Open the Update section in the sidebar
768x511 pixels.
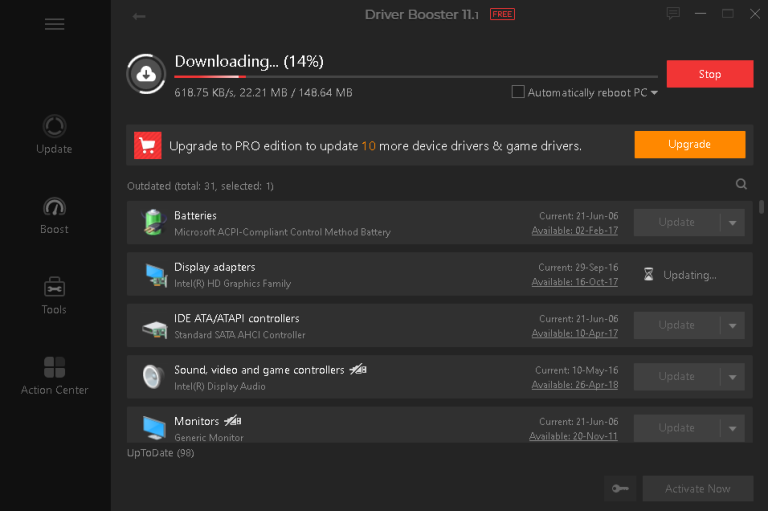click(54, 134)
